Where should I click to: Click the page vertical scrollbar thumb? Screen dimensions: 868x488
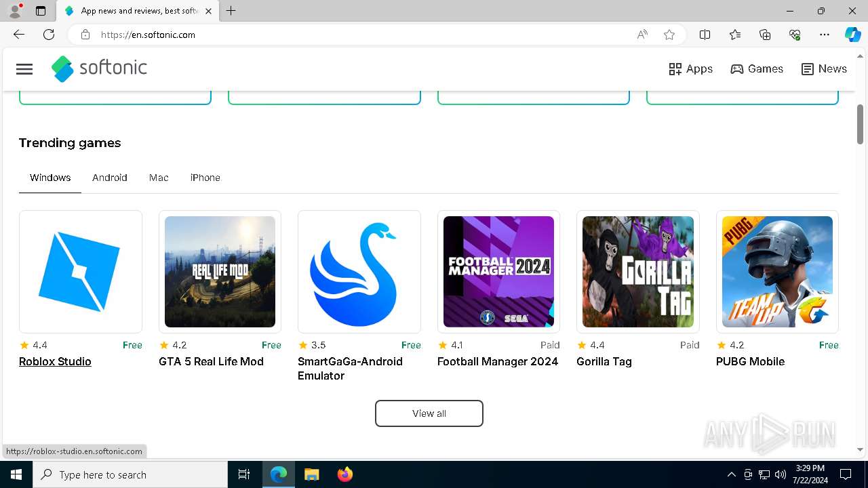[x=861, y=124]
